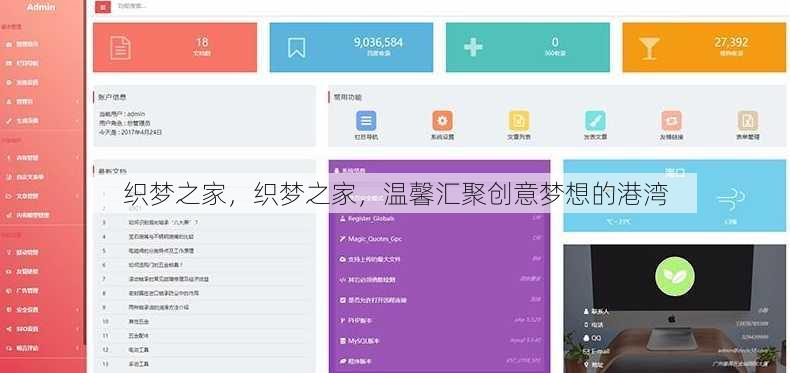Click the Magic_Quotes_Gpc row in the system info
This screenshot has width=790, height=373.
pyautogui.click(x=439, y=238)
